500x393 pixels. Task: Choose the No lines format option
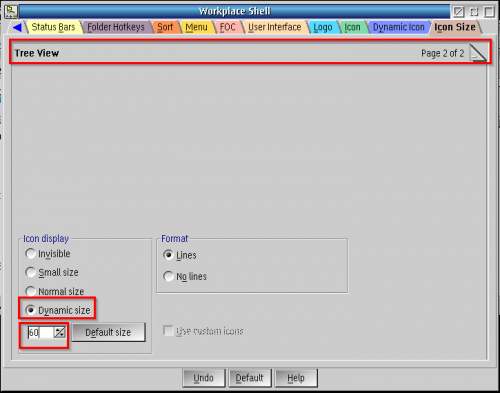185,276
